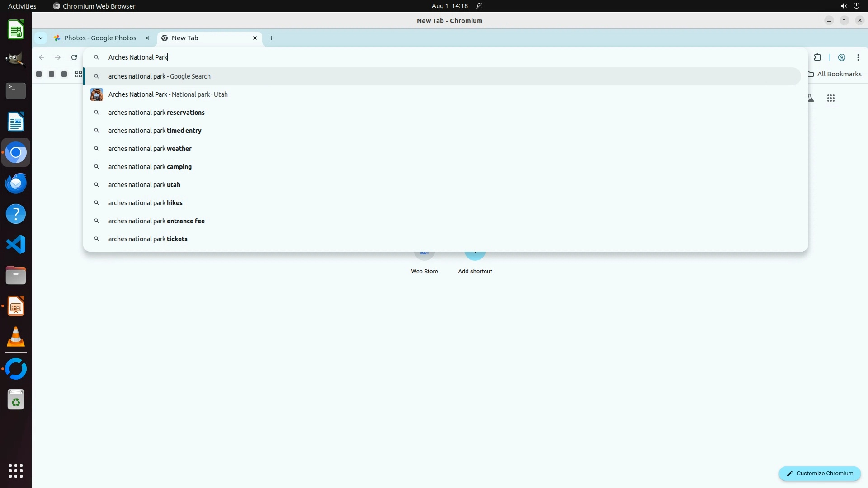Expand the tab search dropdown
Viewport: 868px width, 488px height.
coord(41,38)
